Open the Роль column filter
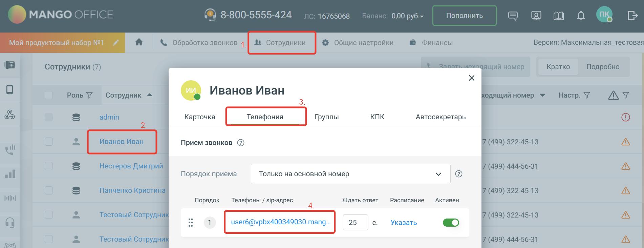The image size is (644, 248). tap(89, 95)
